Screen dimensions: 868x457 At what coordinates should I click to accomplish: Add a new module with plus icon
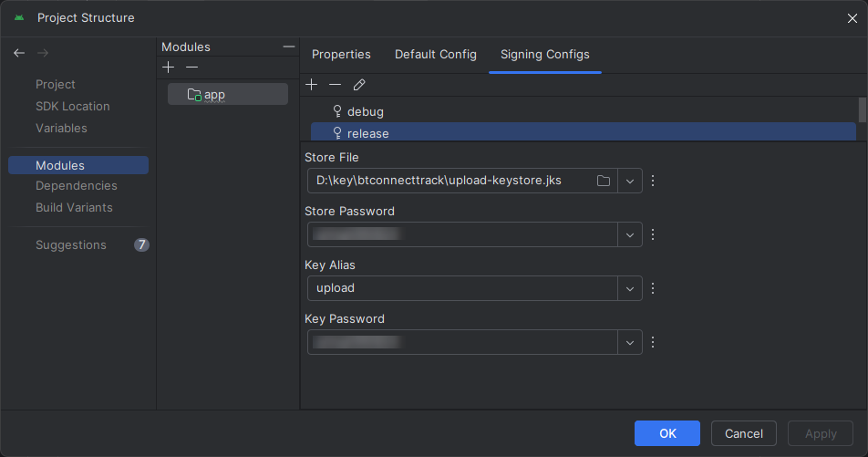(x=168, y=68)
